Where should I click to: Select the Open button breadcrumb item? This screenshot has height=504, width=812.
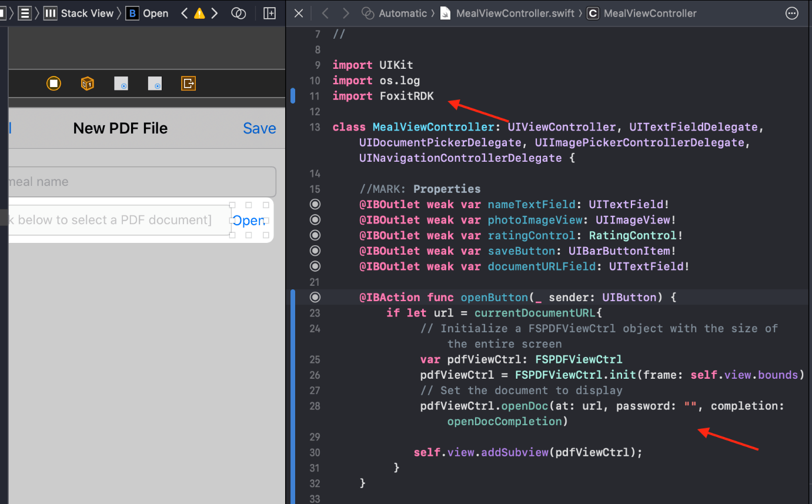tap(148, 13)
